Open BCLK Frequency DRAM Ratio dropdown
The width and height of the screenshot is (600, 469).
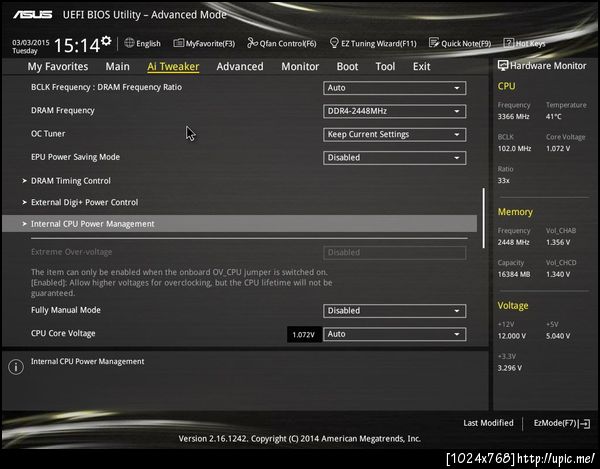[x=395, y=88]
